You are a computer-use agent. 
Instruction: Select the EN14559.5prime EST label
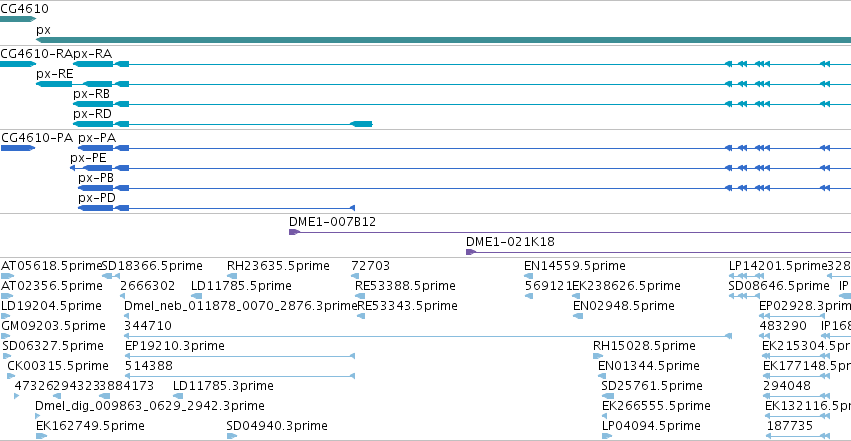(575, 266)
